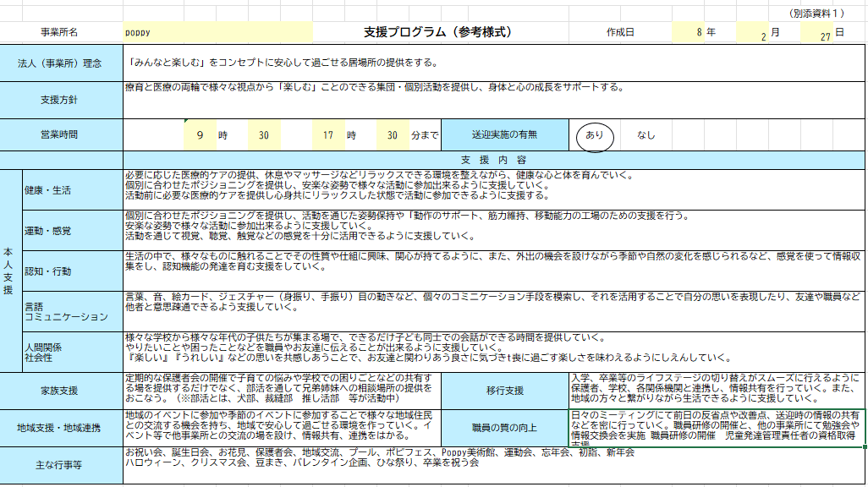Select the 送迎実施の有無 label cell
The image size is (868, 487).
click(504, 135)
